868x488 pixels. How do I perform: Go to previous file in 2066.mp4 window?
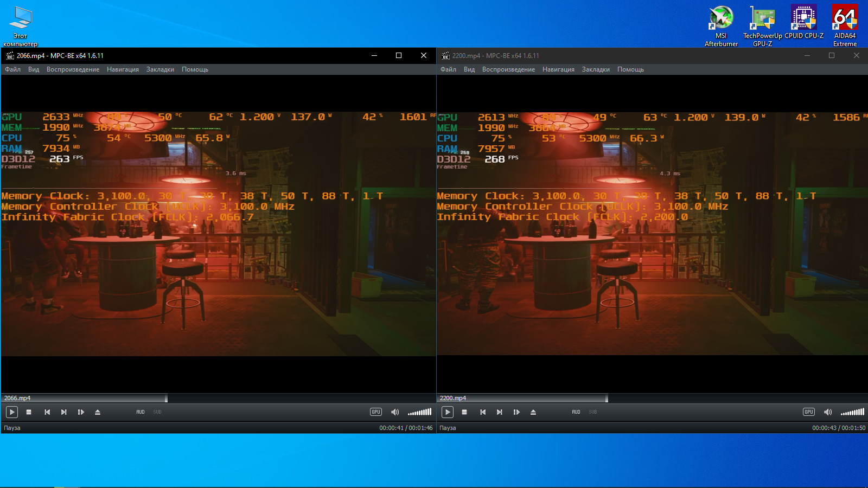47,412
